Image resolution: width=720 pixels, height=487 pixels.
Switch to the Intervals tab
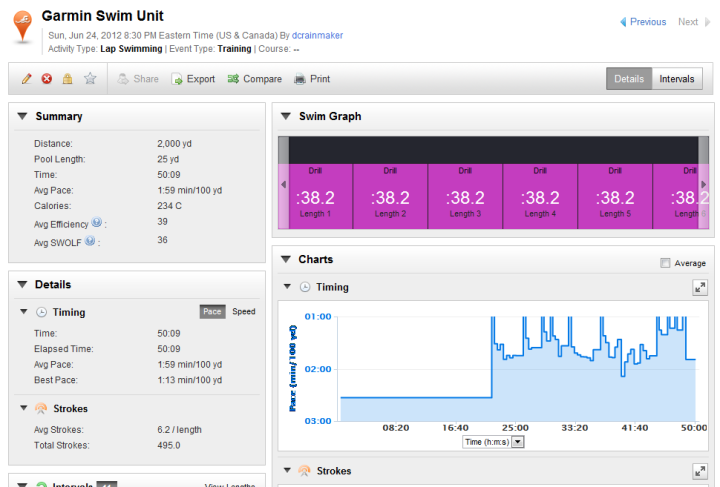(x=677, y=79)
